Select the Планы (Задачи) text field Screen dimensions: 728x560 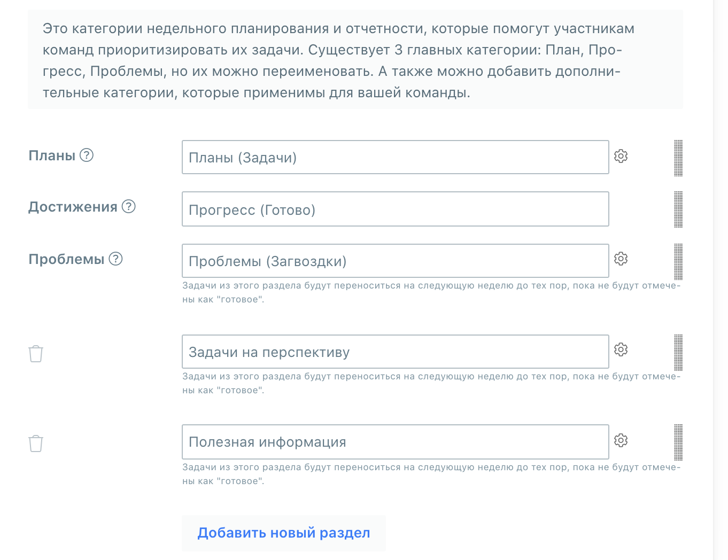[396, 157]
